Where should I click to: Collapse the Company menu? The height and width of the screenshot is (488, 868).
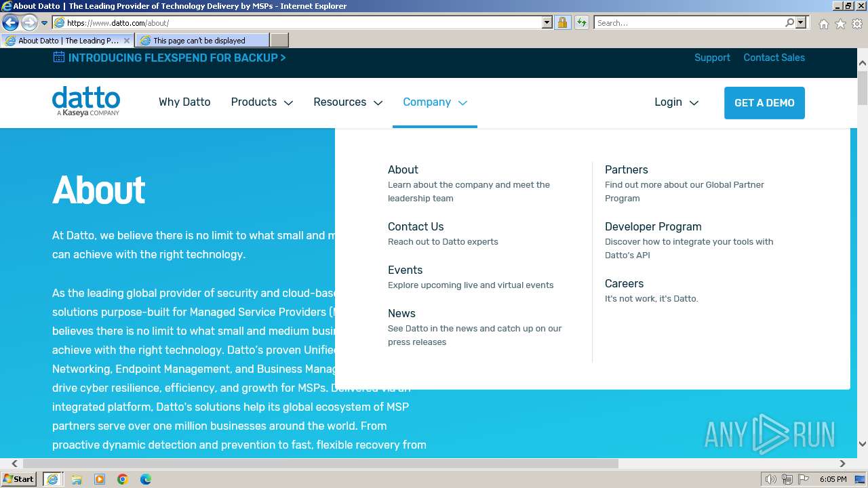click(435, 102)
